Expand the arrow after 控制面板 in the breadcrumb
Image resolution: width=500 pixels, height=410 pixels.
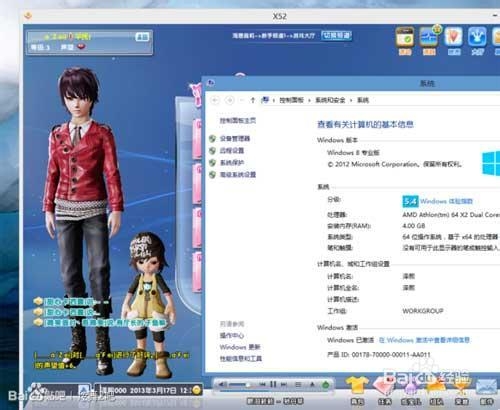click(309, 100)
